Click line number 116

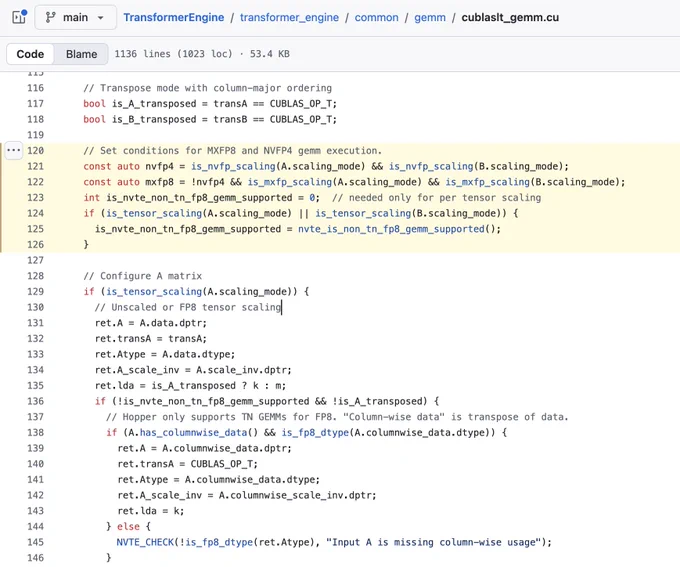tap(36, 88)
